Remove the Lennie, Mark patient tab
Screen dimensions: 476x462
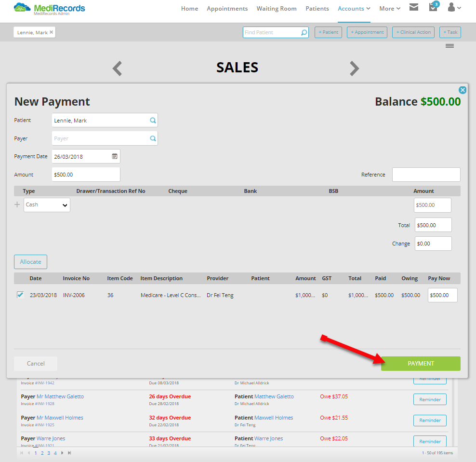51,32
